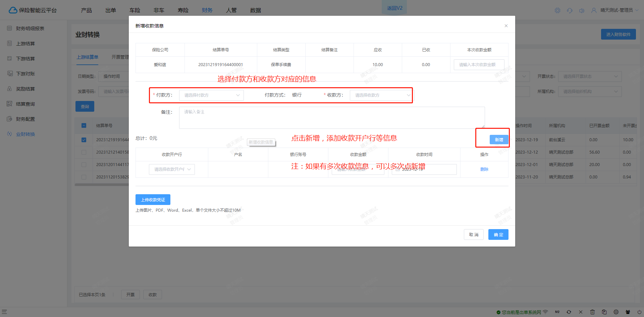644x317 pixels.
Task: Open the 产品 top menu
Action: pos(87,10)
